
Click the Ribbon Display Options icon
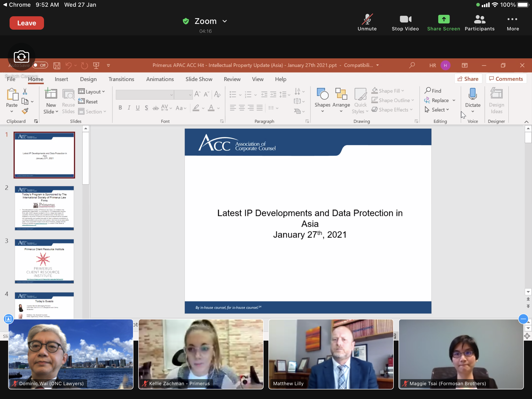coord(465,65)
